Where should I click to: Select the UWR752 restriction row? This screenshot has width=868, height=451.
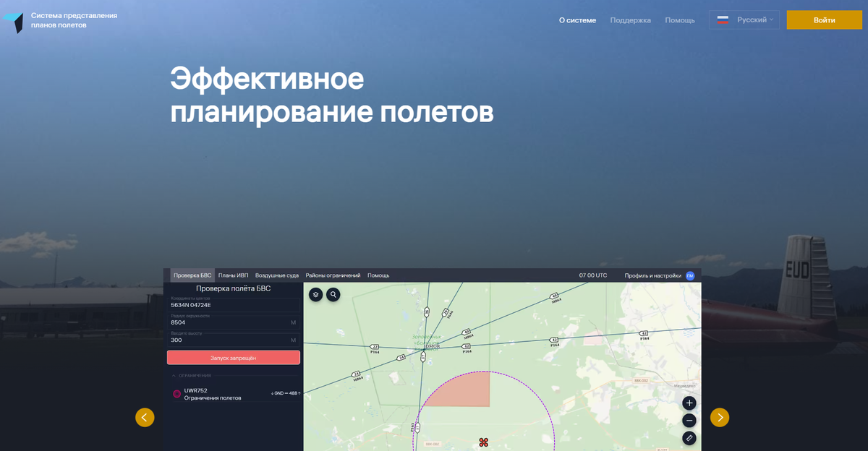click(x=234, y=394)
